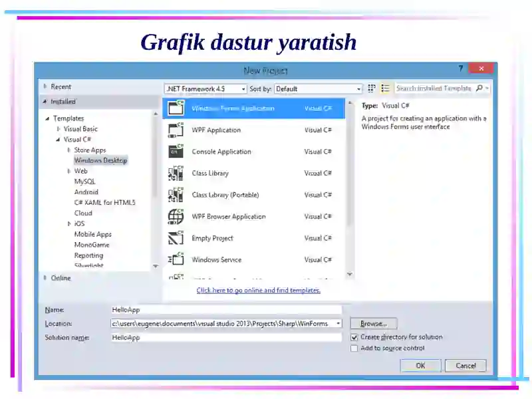Screen dimensions: 532x399
Task: Collapse the Installed section
Action: coord(45,102)
